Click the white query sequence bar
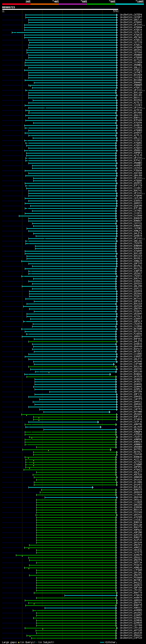This screenshot has width=146, height=644. tap(60, 9)
